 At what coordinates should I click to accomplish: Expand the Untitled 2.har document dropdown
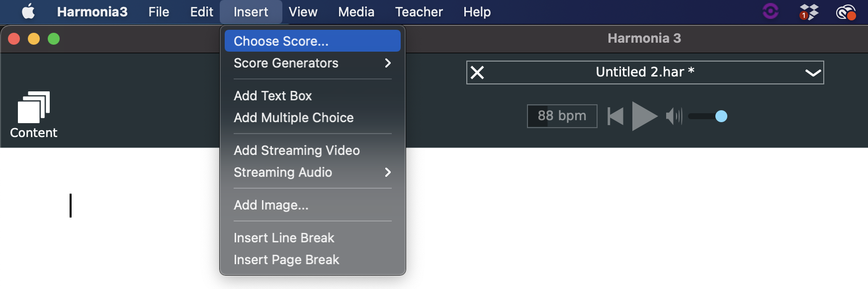[812, 72]
